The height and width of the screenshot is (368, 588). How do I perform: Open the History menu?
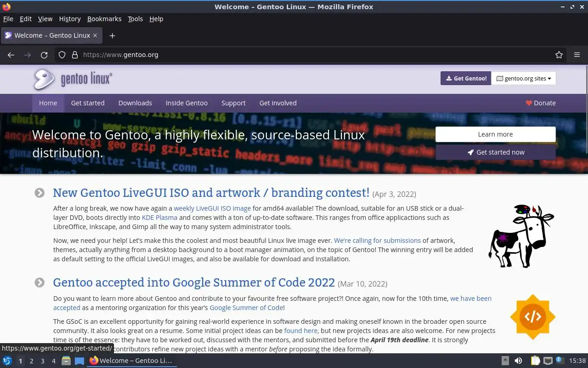click(70, 19)
